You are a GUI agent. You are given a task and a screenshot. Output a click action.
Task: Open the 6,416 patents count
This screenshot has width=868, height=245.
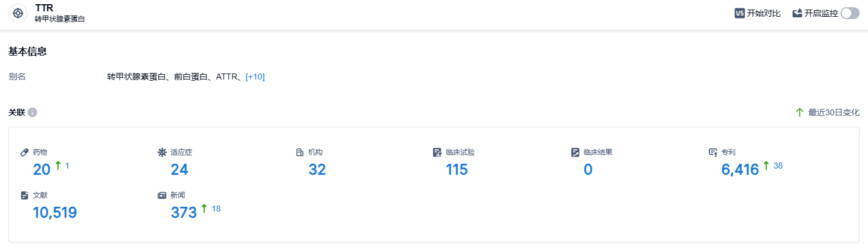[740, 170]
